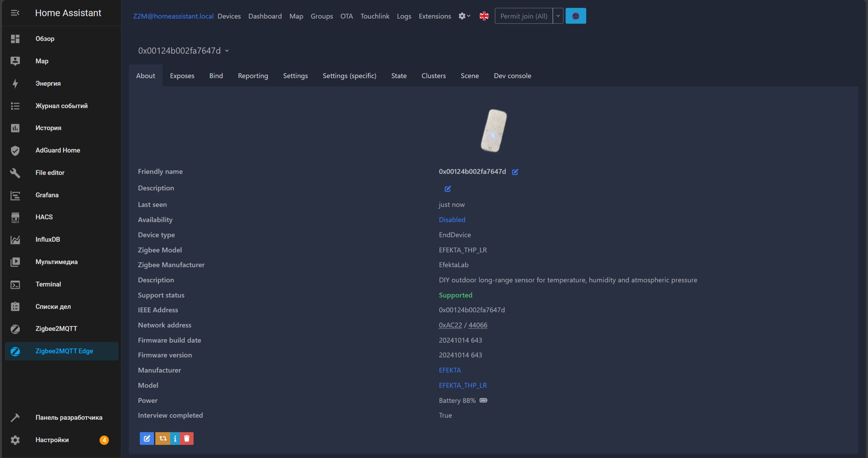Click the orange reconfigure device button
868x458 pixels.
click(x=163, y=438)
